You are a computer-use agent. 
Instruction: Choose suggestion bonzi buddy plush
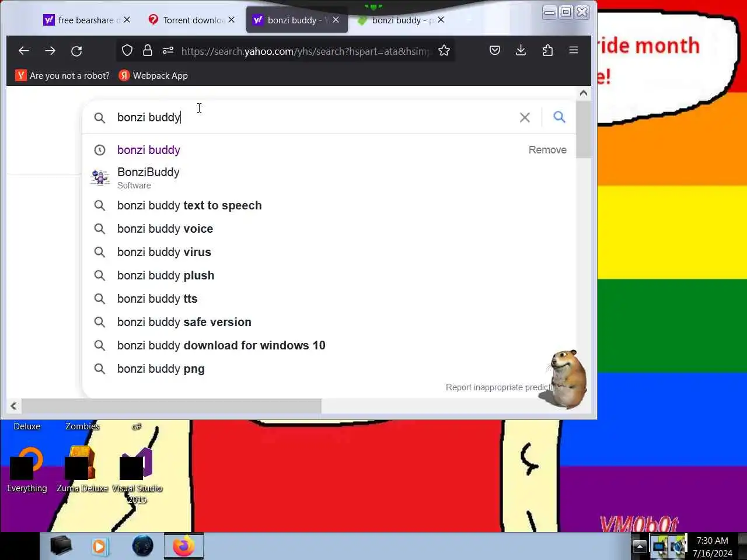pos(329,275)
